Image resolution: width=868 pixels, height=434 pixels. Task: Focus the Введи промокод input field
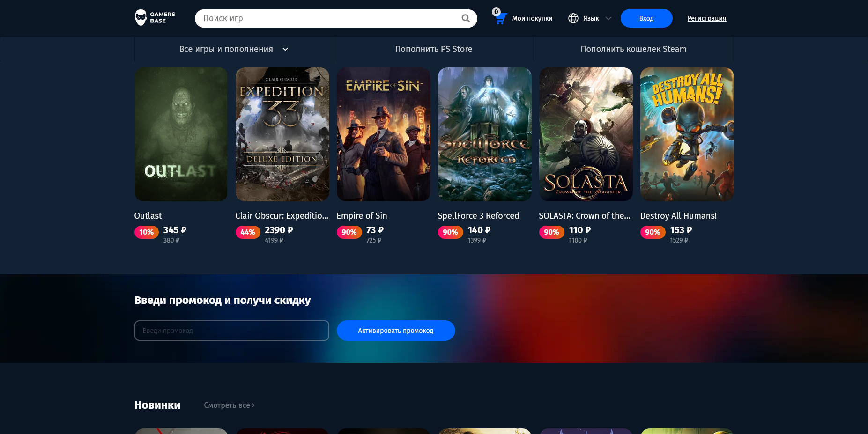[232, 331]
